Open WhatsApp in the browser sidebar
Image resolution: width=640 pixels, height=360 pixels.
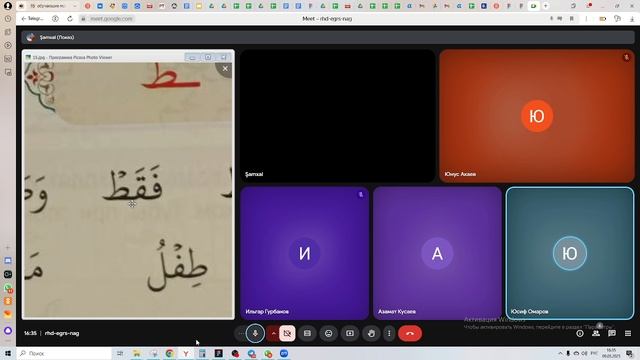coord(8,288)
